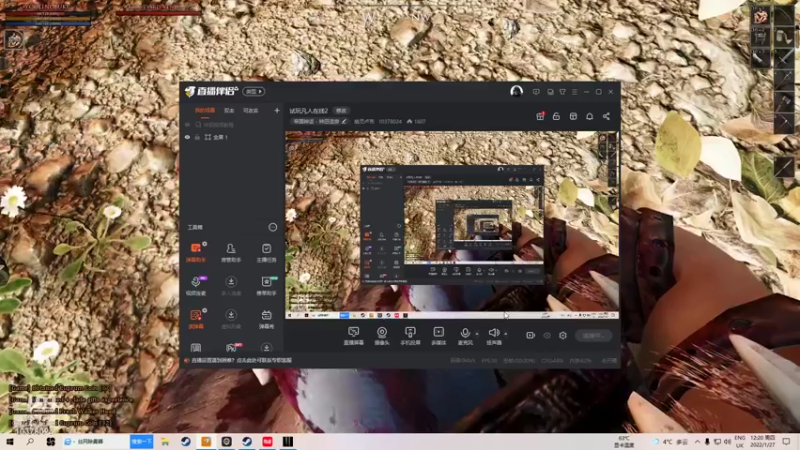This screenshot has width=800, height=450.
Task: Click the pill button next to stream title
Action: coord(341,110)
